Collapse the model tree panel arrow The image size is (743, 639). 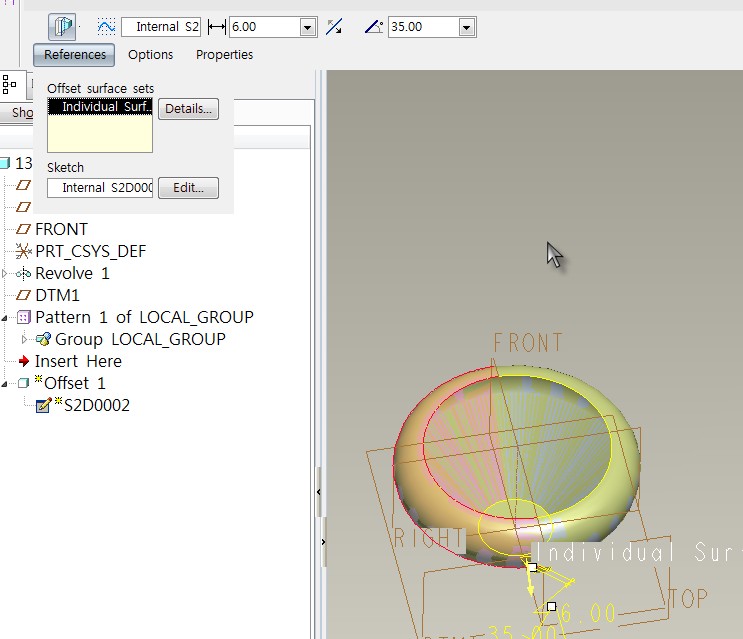click(319, 492)
